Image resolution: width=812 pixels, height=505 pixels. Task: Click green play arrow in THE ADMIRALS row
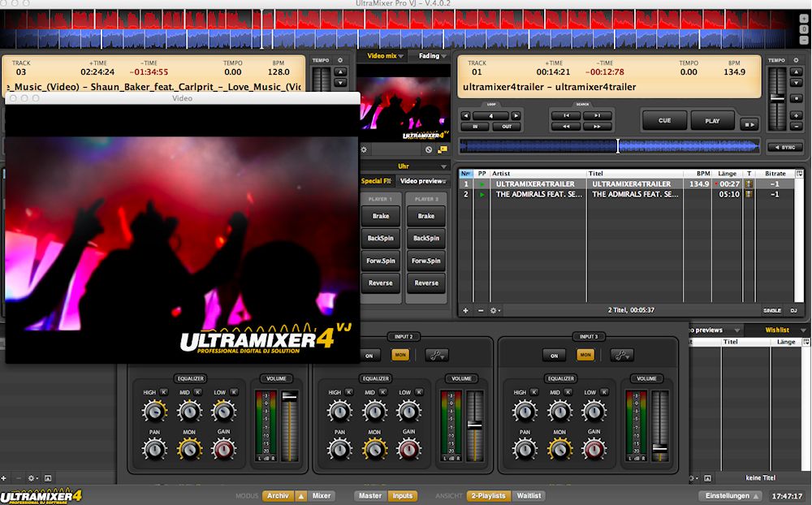[x=482, y=195]
